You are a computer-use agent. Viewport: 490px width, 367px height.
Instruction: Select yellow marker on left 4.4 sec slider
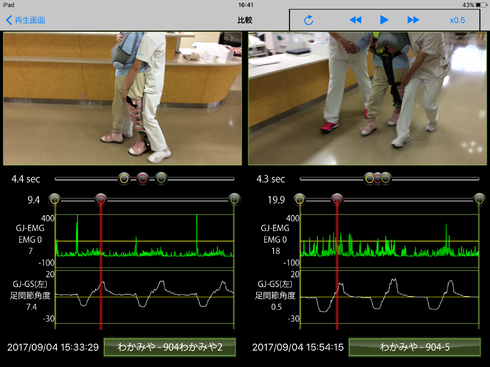click(x=124, y=179)
